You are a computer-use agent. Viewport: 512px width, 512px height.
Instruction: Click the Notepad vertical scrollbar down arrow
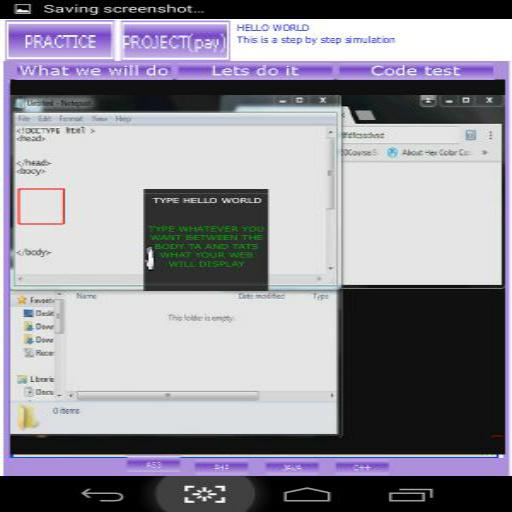331,268
